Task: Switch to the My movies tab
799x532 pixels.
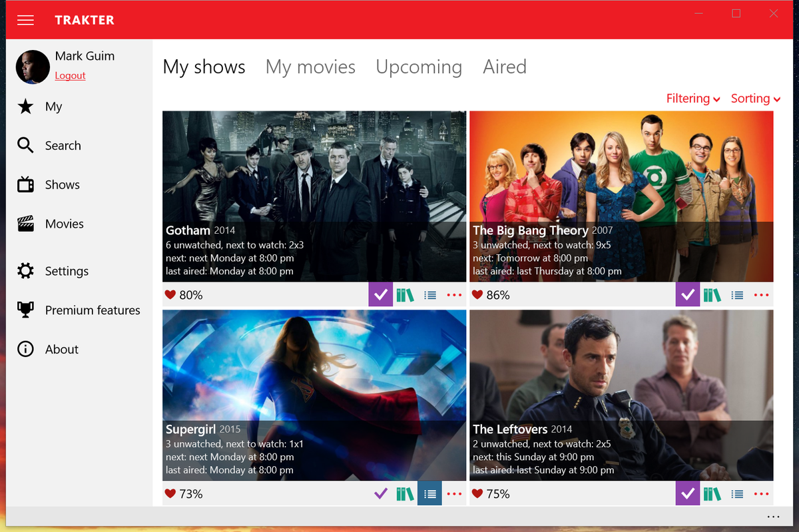Action: pyautogui.click(x=310, y=67)
